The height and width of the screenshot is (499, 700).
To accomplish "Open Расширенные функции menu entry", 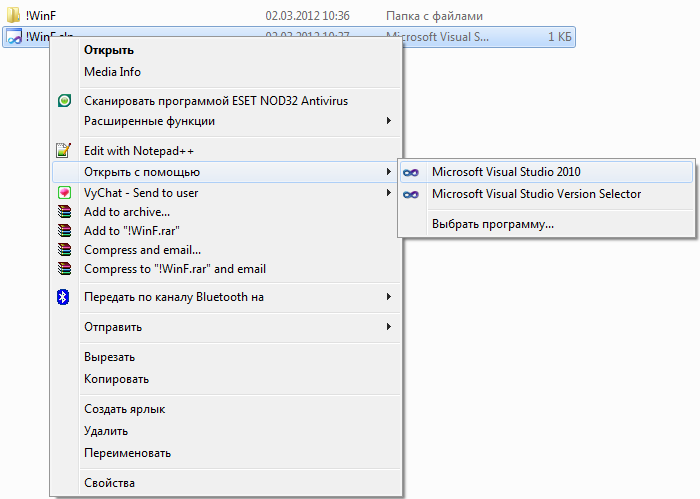I will coord(226,121).
